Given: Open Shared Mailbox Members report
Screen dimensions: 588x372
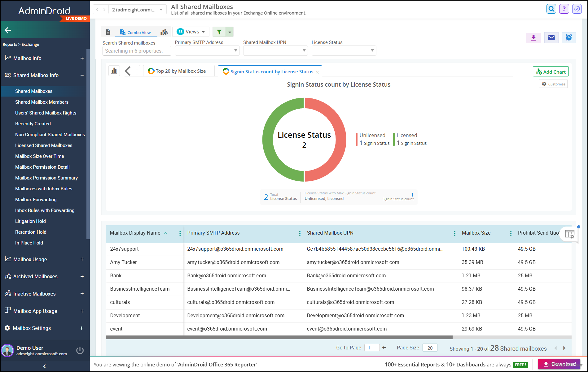Looking at the screenshot, I should [x=42, y=102].
